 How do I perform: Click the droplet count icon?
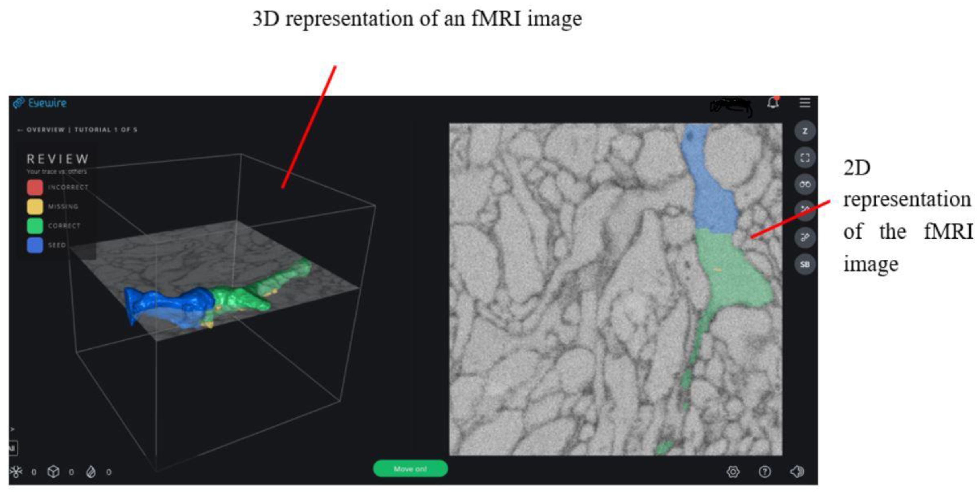(91, 472)
